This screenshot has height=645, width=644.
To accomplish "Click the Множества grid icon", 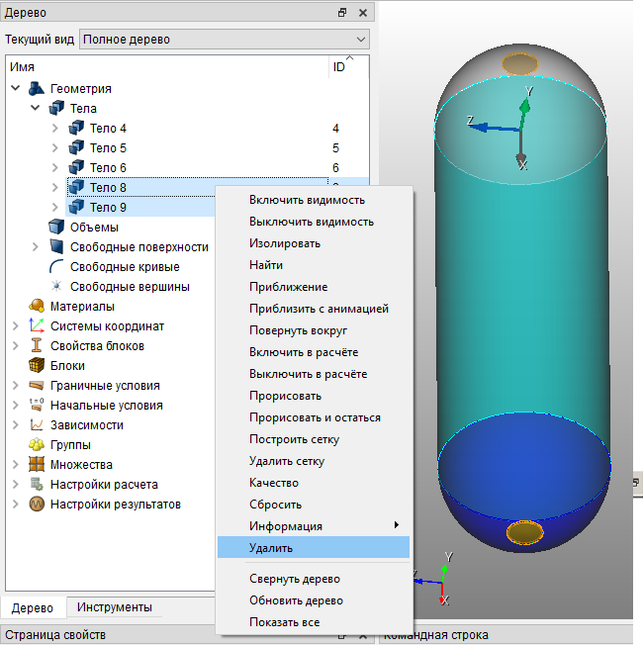I will 37,464.
